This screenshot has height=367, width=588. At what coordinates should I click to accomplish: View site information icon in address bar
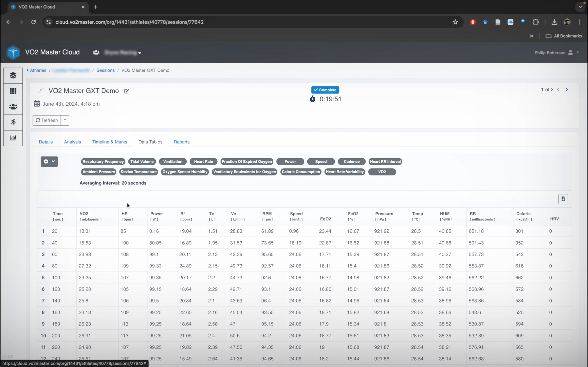(49, 22)
